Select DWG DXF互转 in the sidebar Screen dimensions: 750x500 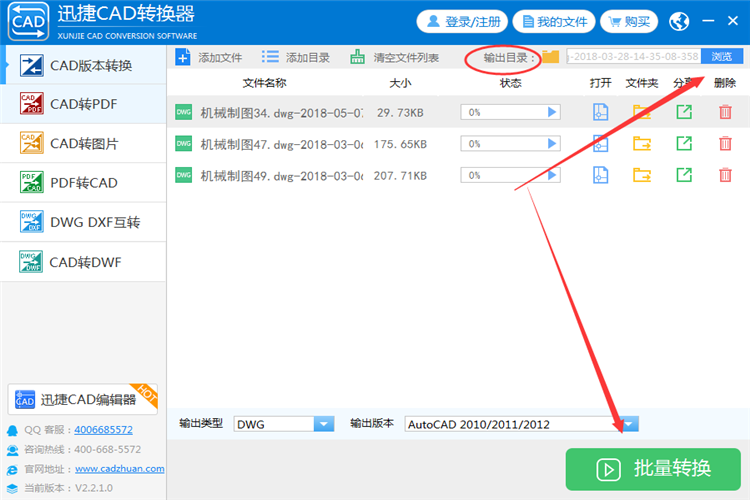(83, 222)
